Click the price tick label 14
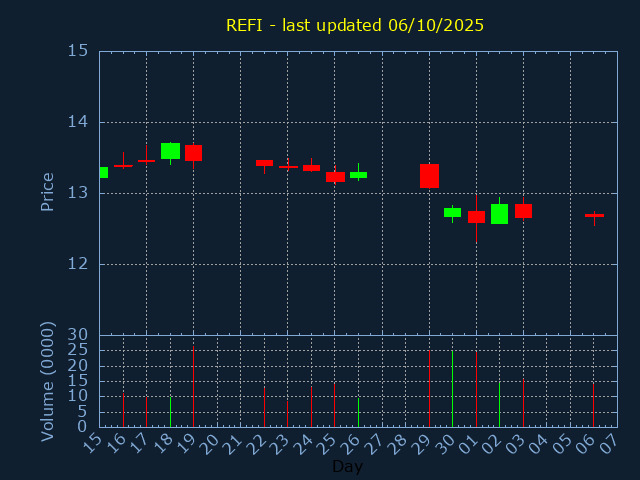 [77, 122]
